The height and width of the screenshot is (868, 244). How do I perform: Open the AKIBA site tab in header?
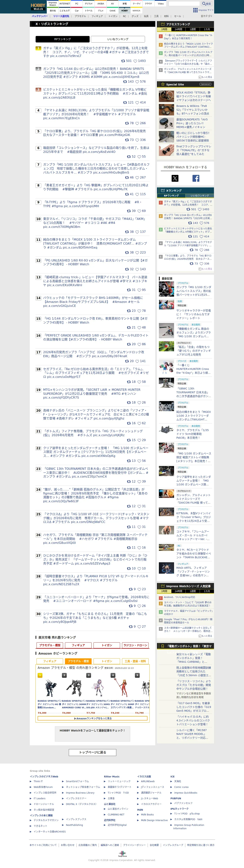[101, 4]
